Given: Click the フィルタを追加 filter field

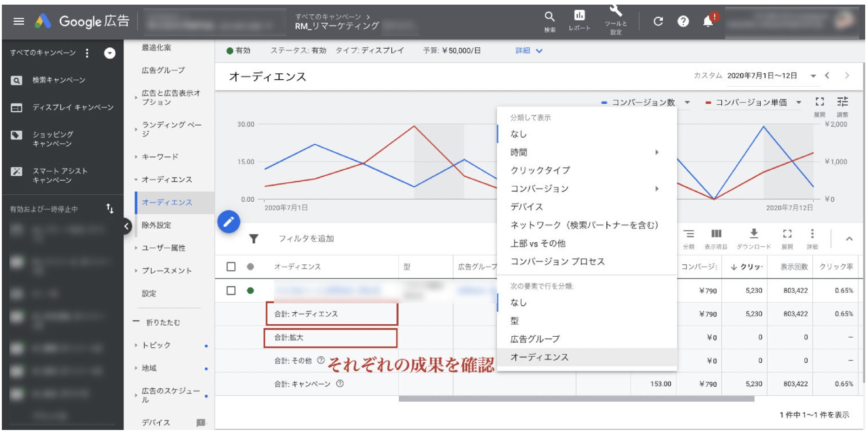Looking at the screenshot, I should (x=306, y=239).
